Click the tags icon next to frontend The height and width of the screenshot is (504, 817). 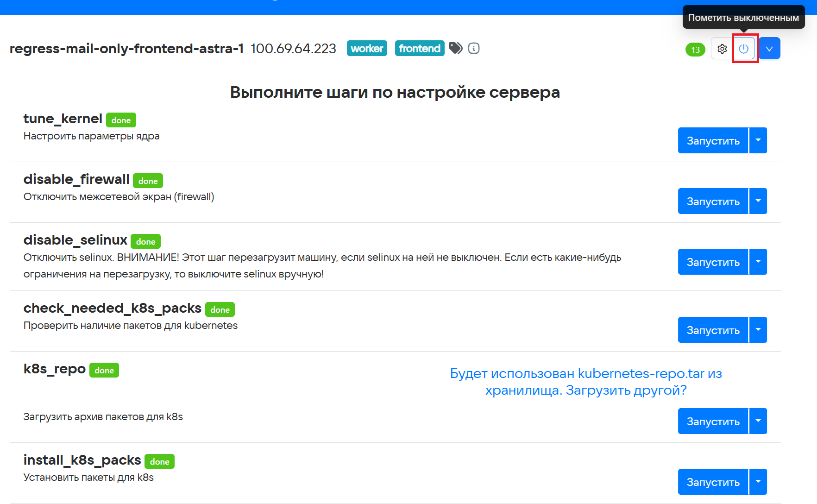click(456, 48)
